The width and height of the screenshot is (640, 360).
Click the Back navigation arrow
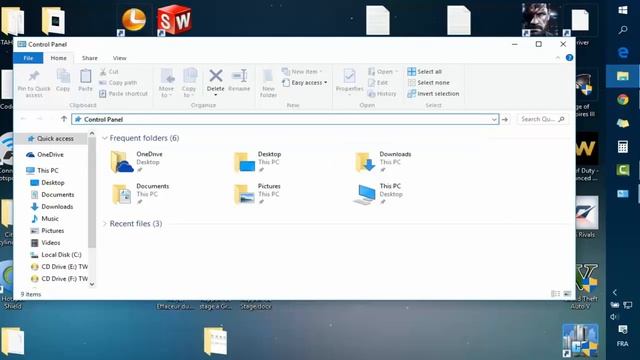24,119
